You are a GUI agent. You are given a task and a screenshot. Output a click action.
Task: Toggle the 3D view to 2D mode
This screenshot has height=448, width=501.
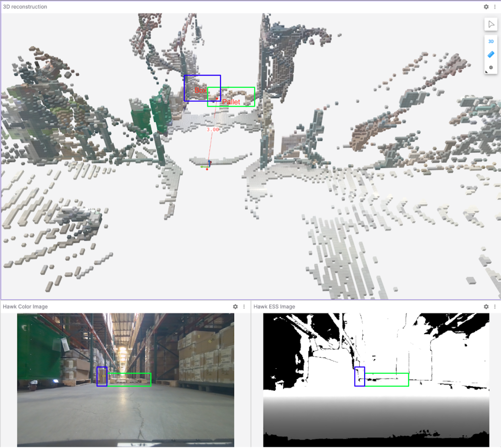pyautogui.click(x=491, y=41)
